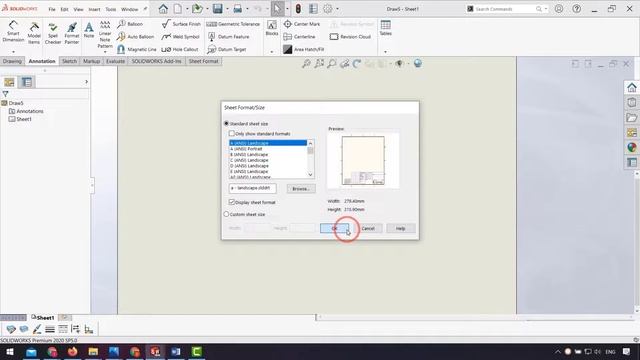Insert a Revision Cloud
This screenshot has width=640, height=360.
[350, 37]
